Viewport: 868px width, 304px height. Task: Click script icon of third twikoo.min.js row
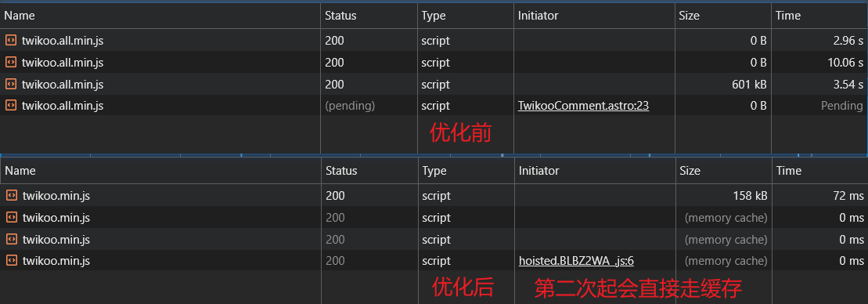click(11, 239)
